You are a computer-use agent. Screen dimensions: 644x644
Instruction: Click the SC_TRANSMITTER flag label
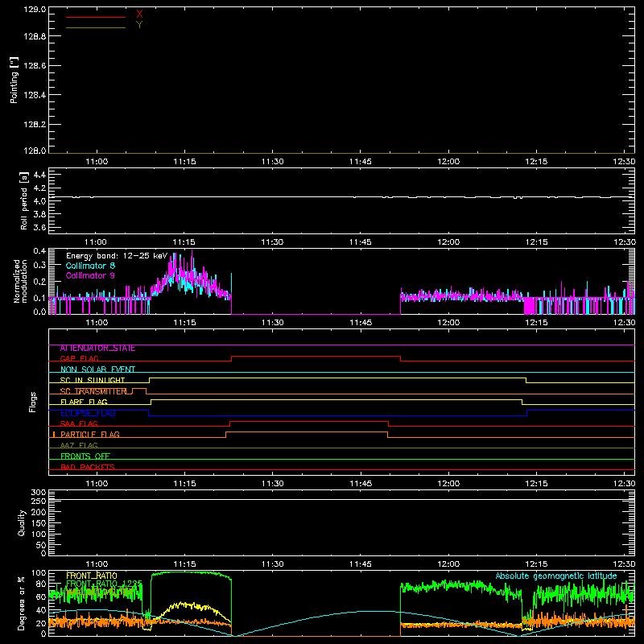[93, 391]
